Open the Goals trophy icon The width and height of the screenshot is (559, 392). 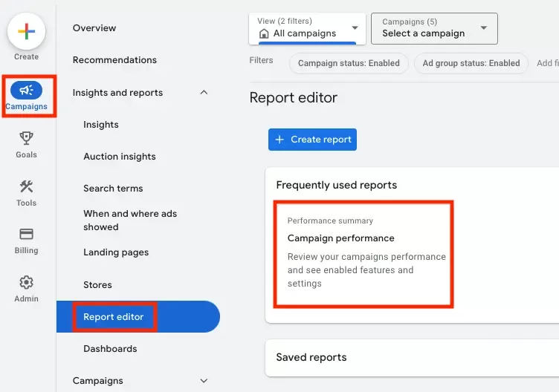pos(26,138)
